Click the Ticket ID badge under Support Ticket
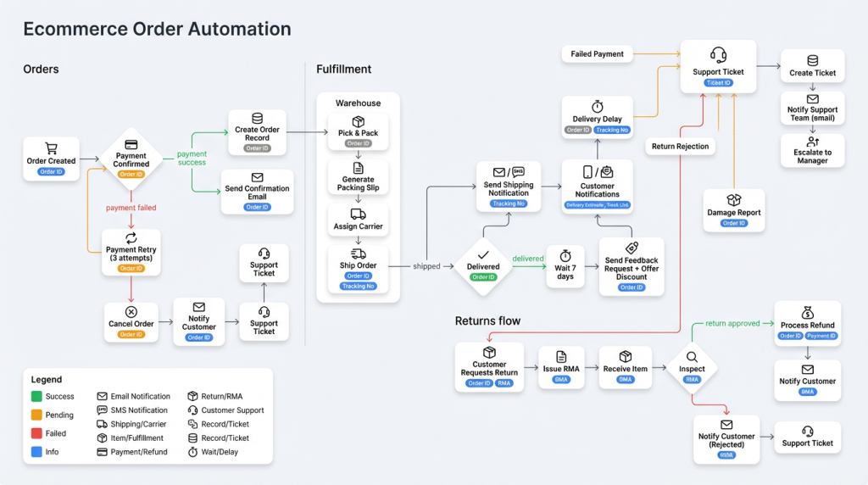The image size is (868, 485). 718,83
